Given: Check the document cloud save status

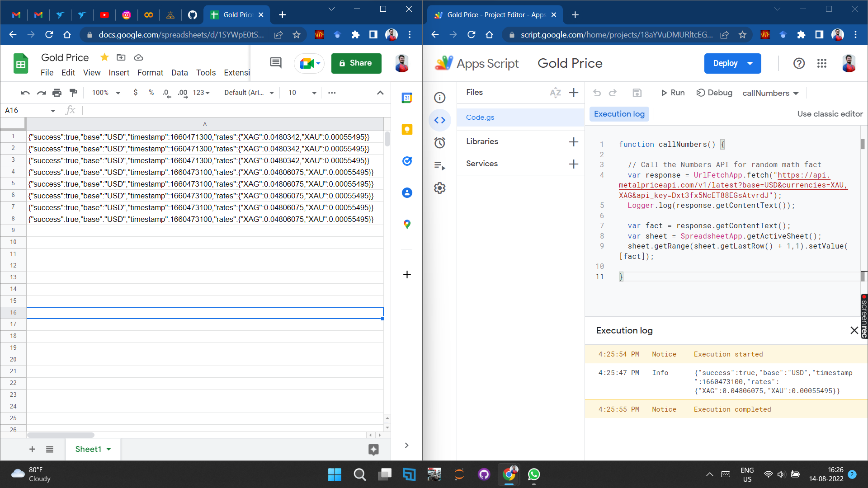Looking at the screenshot, I should 139,57.
